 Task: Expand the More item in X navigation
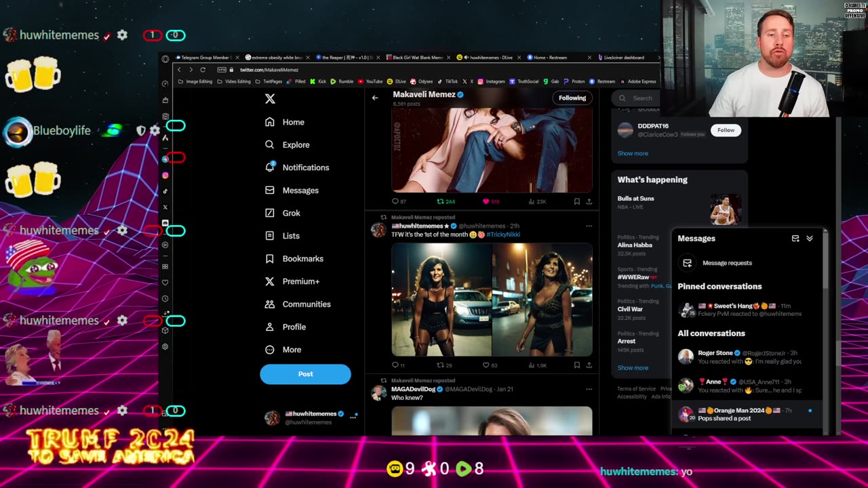point(283,350)
